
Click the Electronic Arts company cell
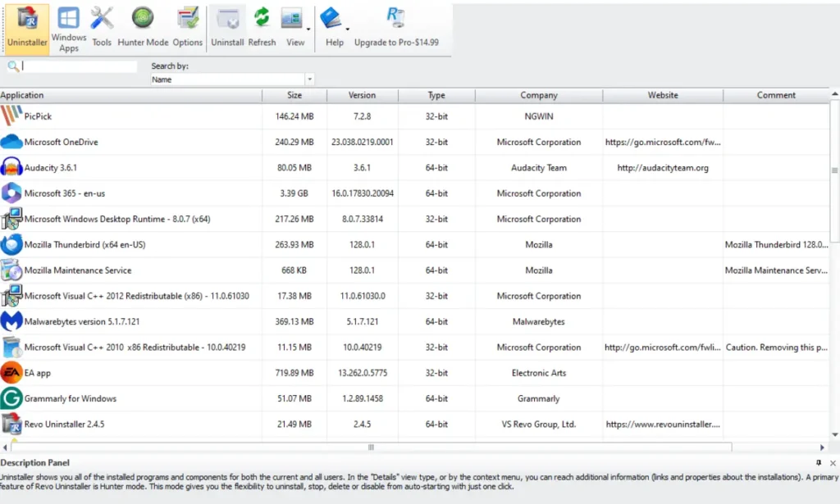[539, 373]
